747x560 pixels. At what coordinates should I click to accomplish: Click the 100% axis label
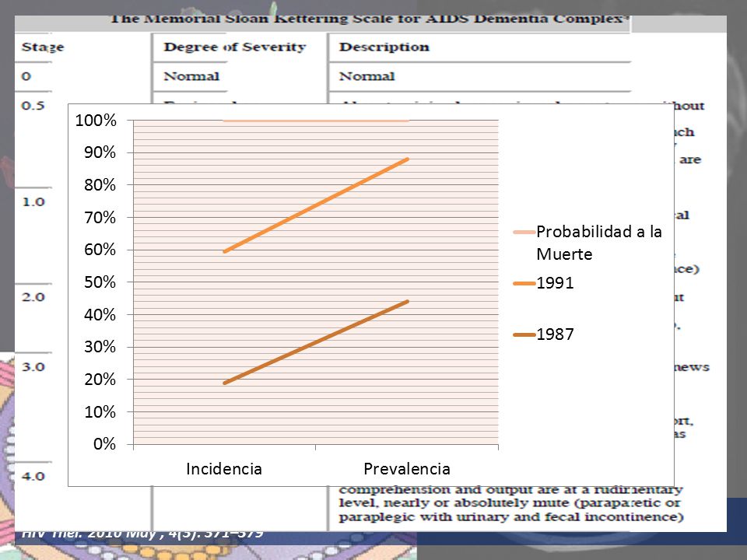coord(96,121)
